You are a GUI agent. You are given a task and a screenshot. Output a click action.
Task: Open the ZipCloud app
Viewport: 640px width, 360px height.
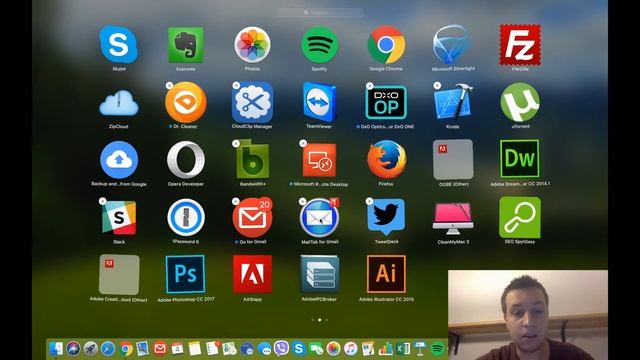click(x=119, y=103)
